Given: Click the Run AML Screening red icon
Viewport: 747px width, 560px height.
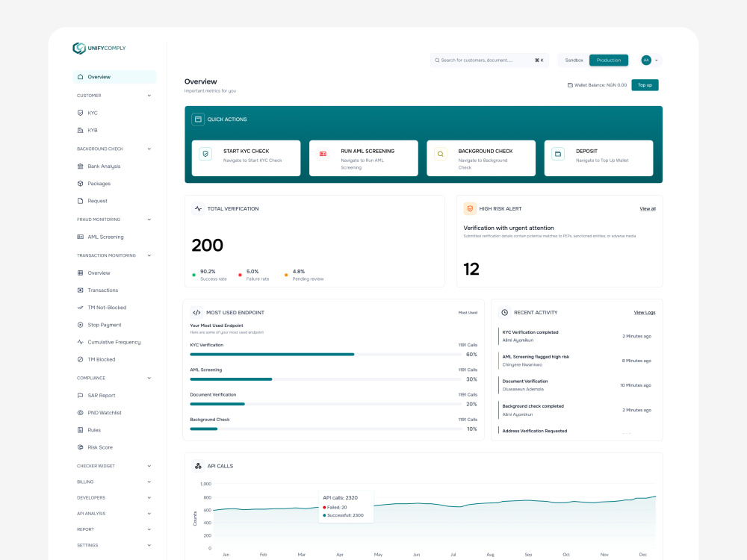Looking at the screenshot, I should coord(323,154).
